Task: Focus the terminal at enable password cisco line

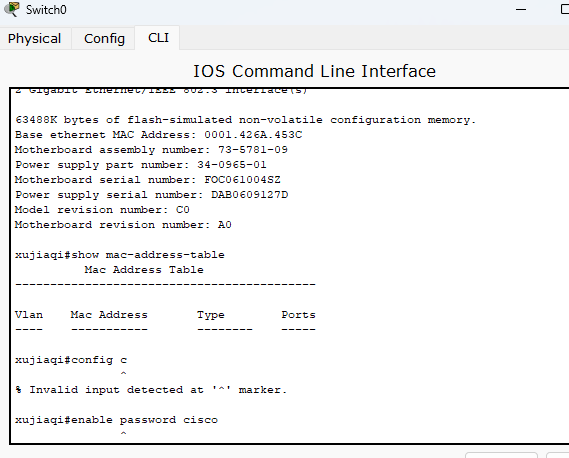Action: click(x=116, y=420)
